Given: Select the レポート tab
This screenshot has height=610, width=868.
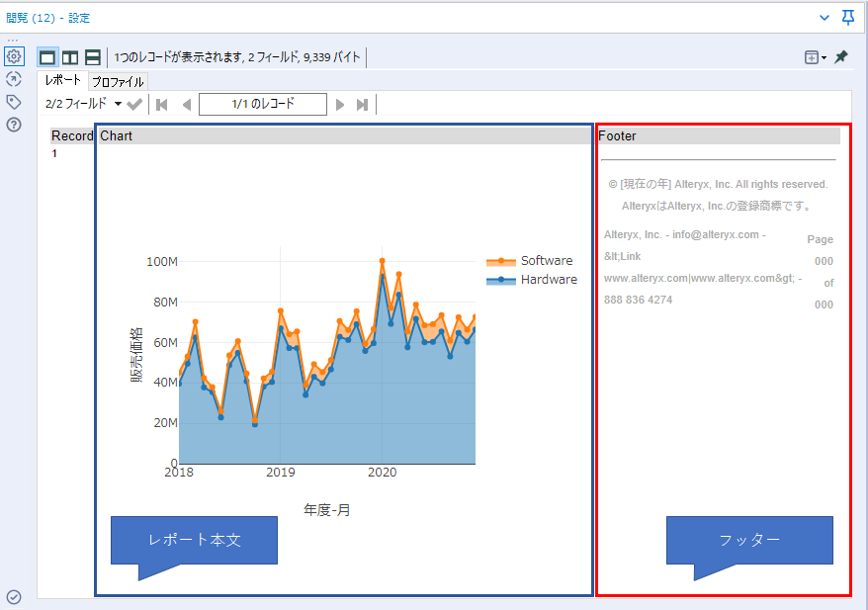Looking at the screenshot, I should pyautogui.click(x=63, y=81).
